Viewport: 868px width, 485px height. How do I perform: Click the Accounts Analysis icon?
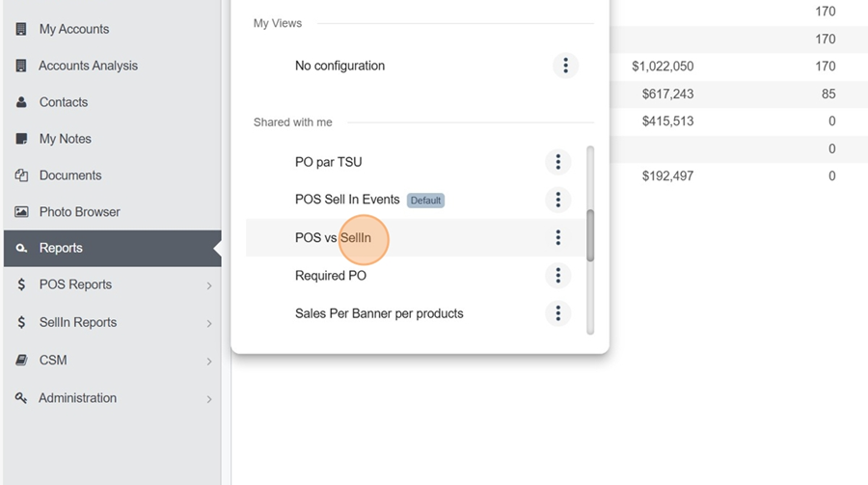tap(21, 66)
